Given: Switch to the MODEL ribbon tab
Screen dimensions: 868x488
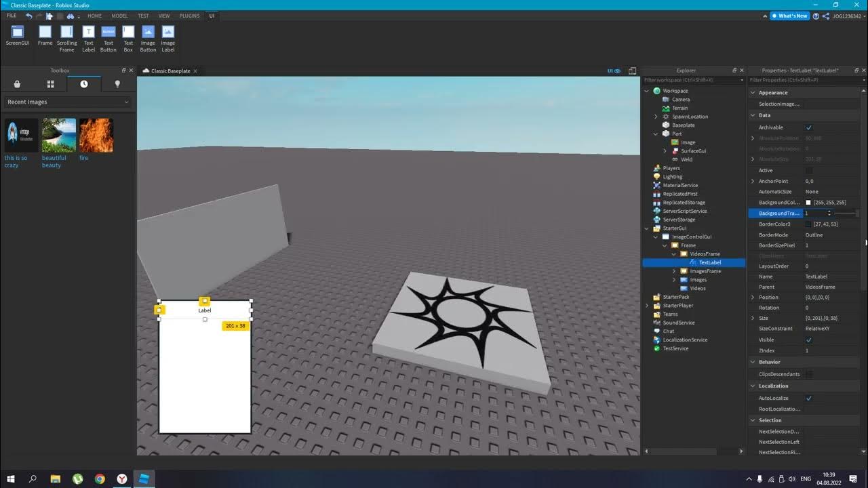Looking at the screenshot, I should tap(119, 16).
